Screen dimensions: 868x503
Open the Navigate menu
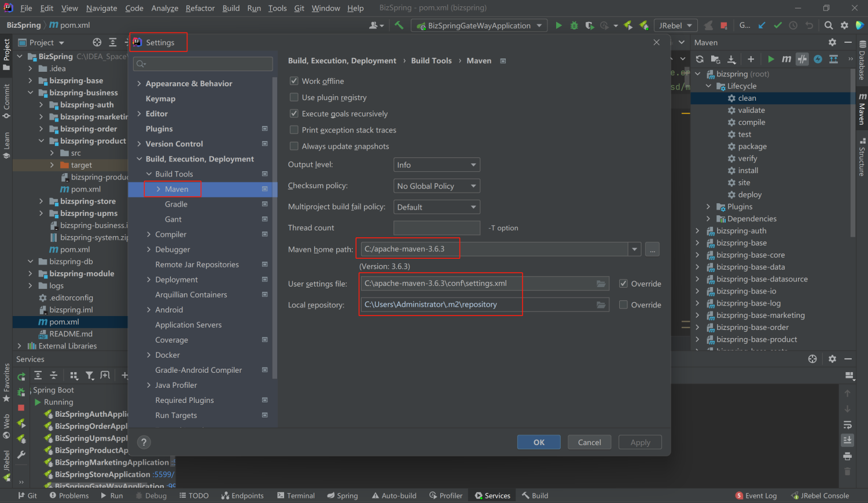[102, 8]
